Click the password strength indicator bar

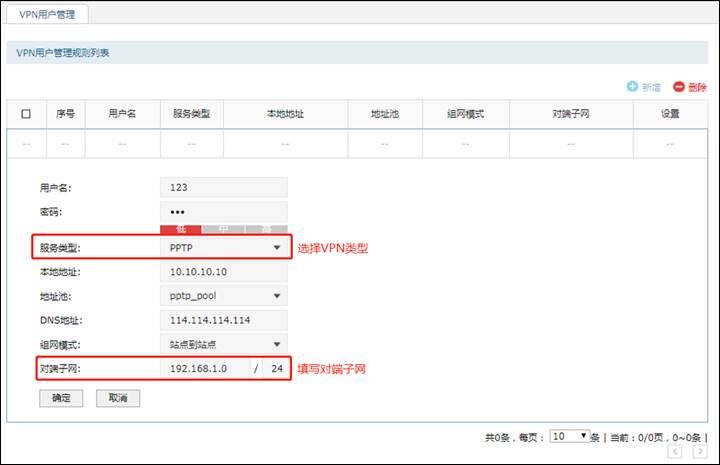pyautogui.click(x=223, y=228)
